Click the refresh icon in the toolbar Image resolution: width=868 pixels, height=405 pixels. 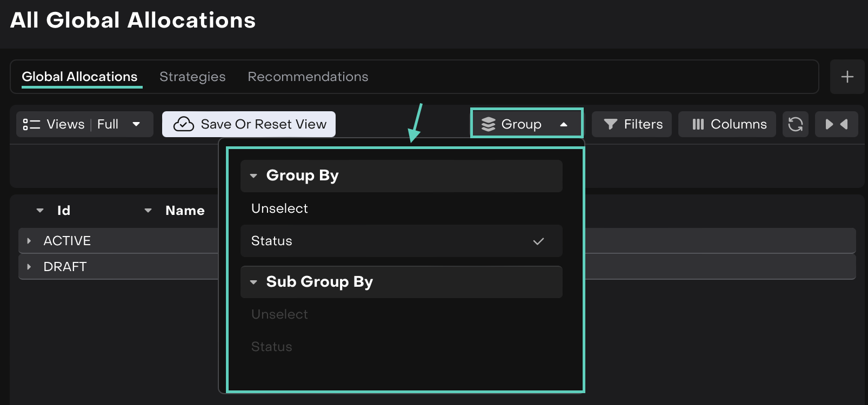[795, 124]
